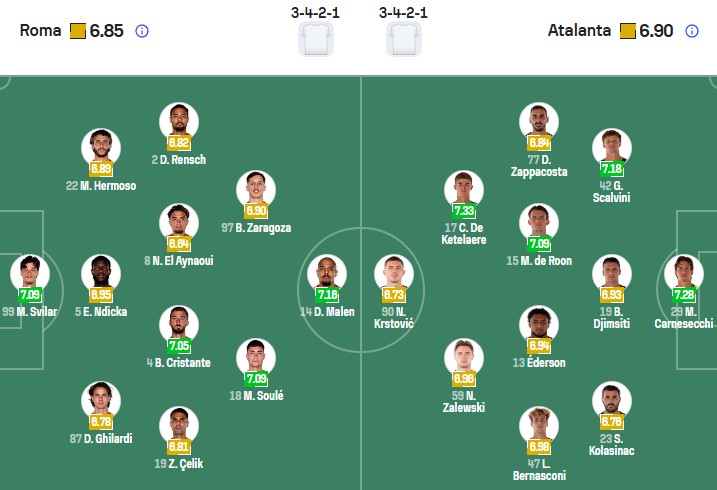This screenshot has width=717, height=490.
Task: Click Roma's formation jersey icon
Action: click(314, 41)
